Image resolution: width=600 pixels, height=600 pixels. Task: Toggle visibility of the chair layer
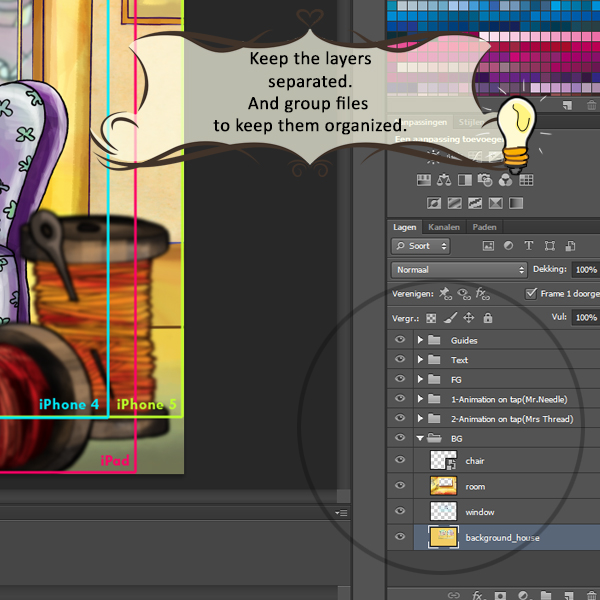pyautogui.click(x=400, y=460)
